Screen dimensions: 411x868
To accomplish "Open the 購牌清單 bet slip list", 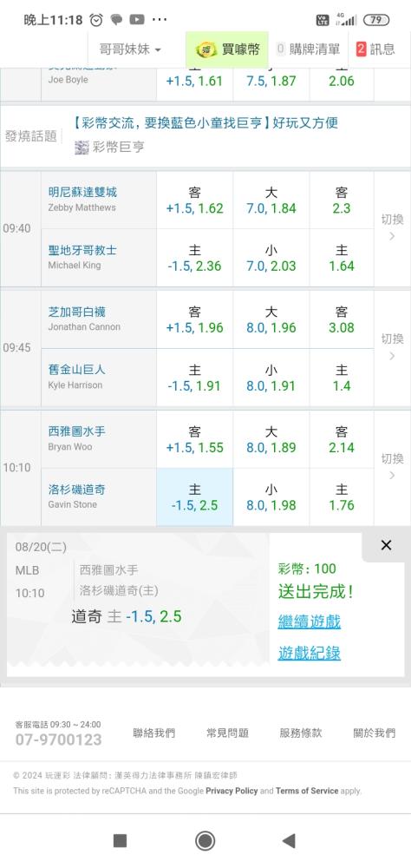I will pos(308,49).
